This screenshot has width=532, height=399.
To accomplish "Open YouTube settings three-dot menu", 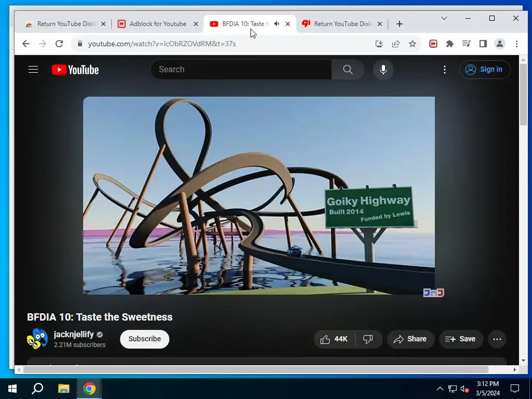I will tap(445, 70).
